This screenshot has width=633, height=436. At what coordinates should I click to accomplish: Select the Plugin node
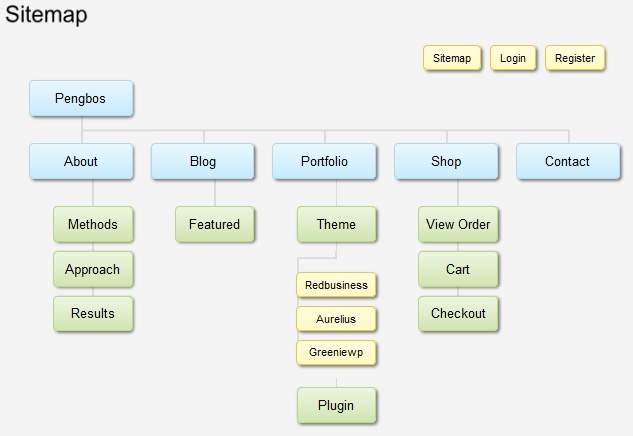pos(337,405)
